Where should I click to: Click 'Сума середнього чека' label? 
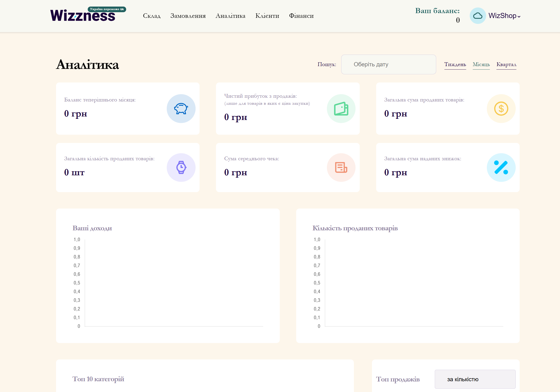pyautogui.click(x=251, y=159)
